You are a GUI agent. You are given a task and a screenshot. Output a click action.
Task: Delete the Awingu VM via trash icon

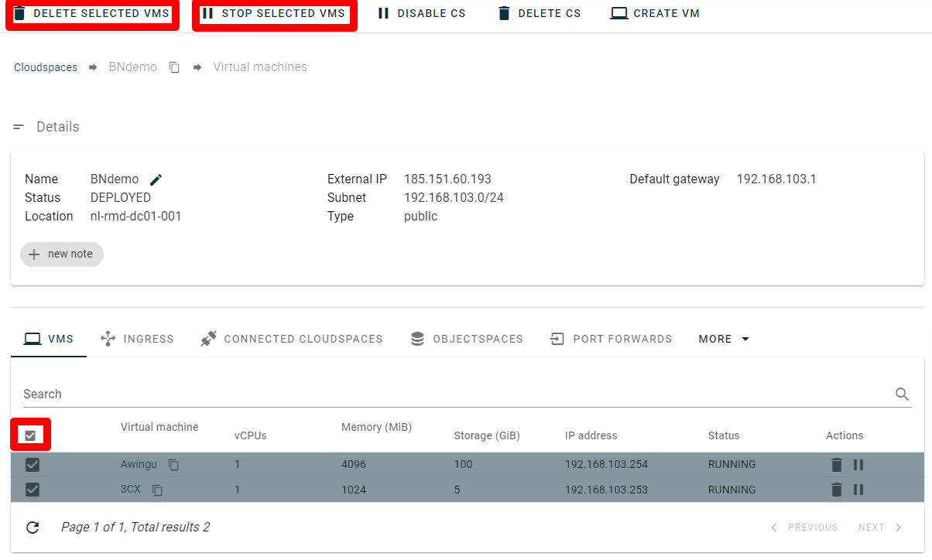pyautogui.click(x=836, y=465)
